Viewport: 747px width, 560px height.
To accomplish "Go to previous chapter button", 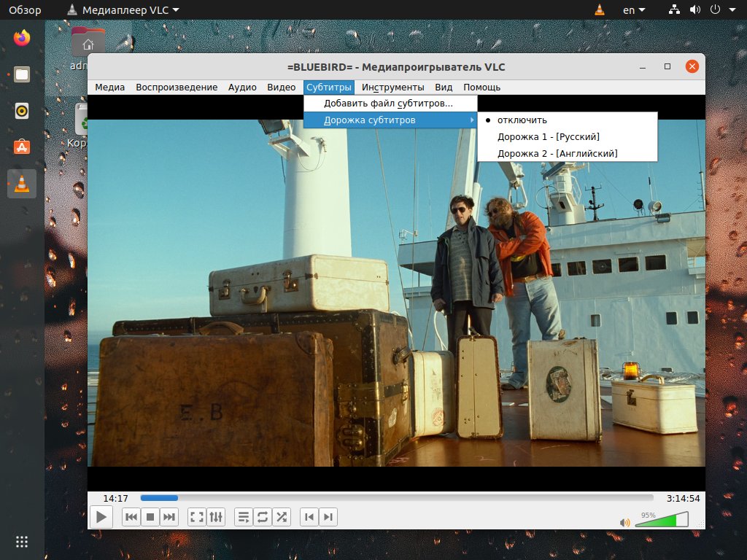I will click(x=309, y=517).
